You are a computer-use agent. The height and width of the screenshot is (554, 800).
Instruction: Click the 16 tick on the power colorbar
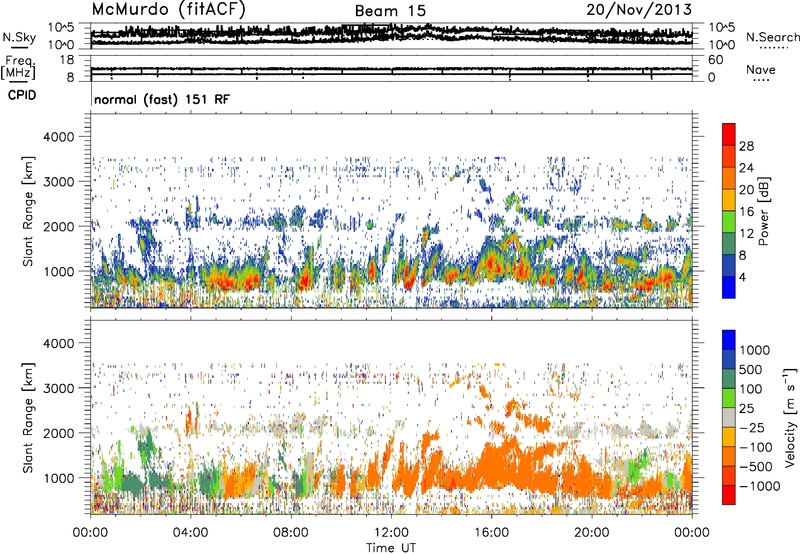[746, 212]
